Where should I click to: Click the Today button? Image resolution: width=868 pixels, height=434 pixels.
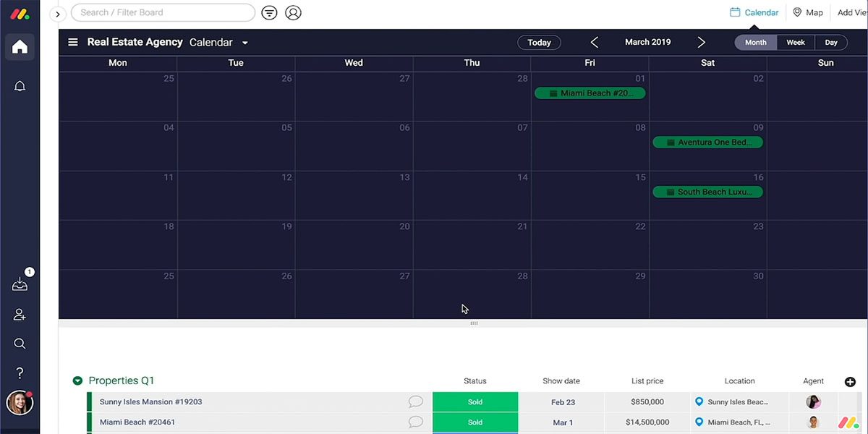(539, 43)
